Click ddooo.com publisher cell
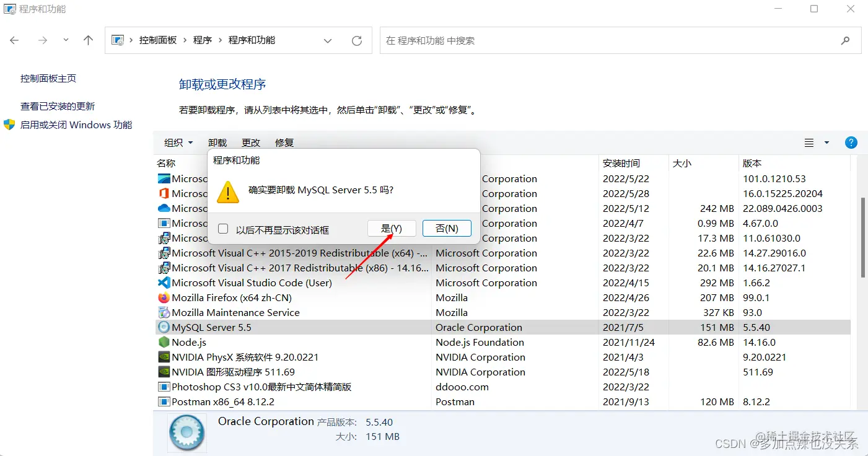This screenshot has height=456, width=868. 462,387
